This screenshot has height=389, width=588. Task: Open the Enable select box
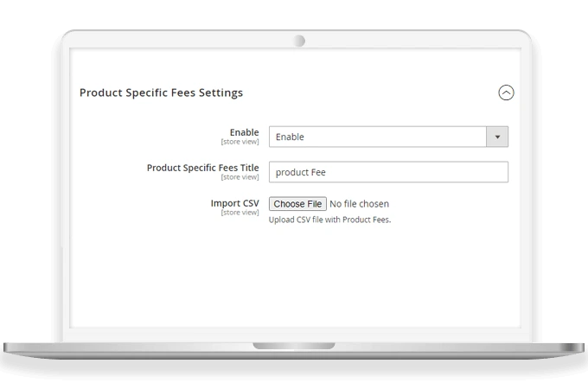coord(378,137)
